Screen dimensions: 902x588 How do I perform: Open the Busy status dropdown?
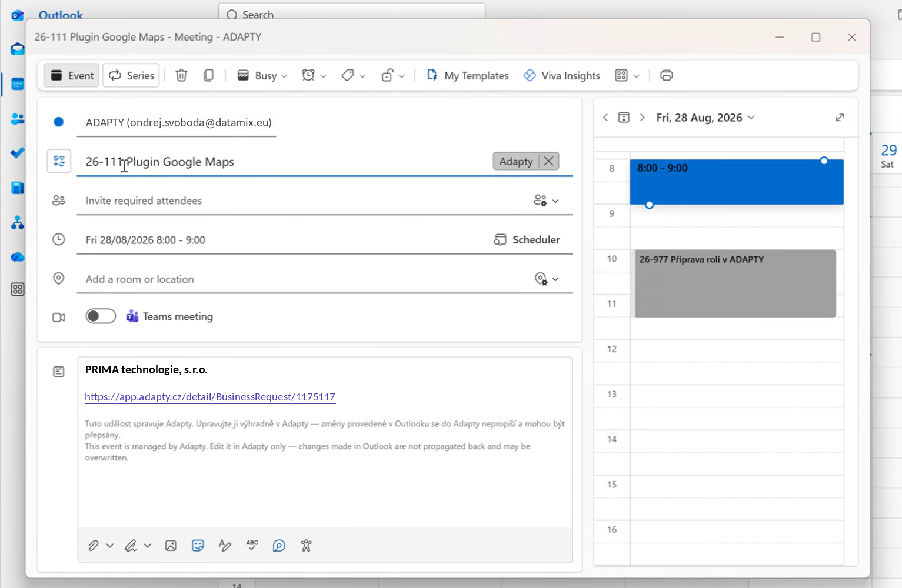262,75
